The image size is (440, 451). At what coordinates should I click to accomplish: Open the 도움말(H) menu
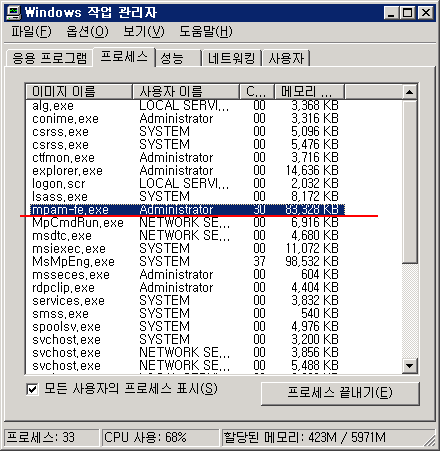206,32
